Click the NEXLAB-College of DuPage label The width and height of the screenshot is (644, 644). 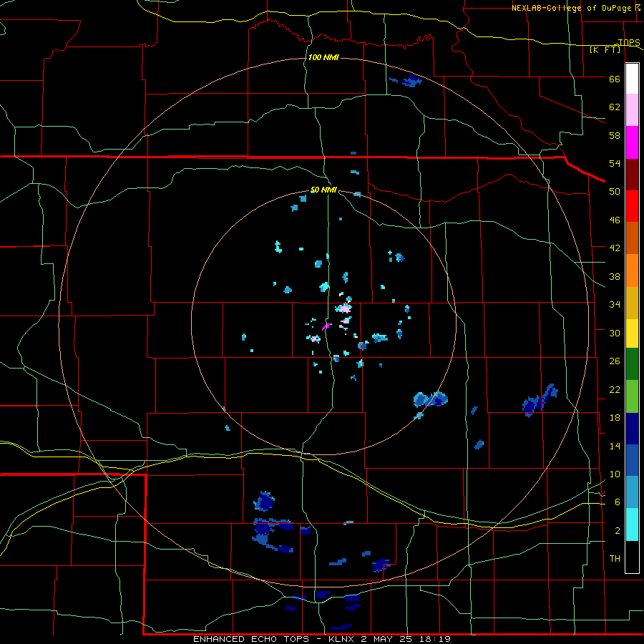[x=573, y=8]
